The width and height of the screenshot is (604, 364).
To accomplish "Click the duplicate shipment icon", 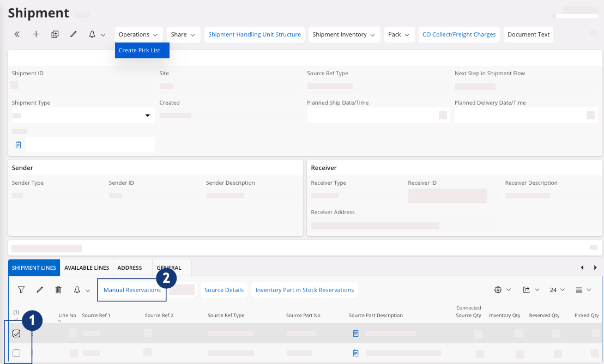I will point(55,34).
